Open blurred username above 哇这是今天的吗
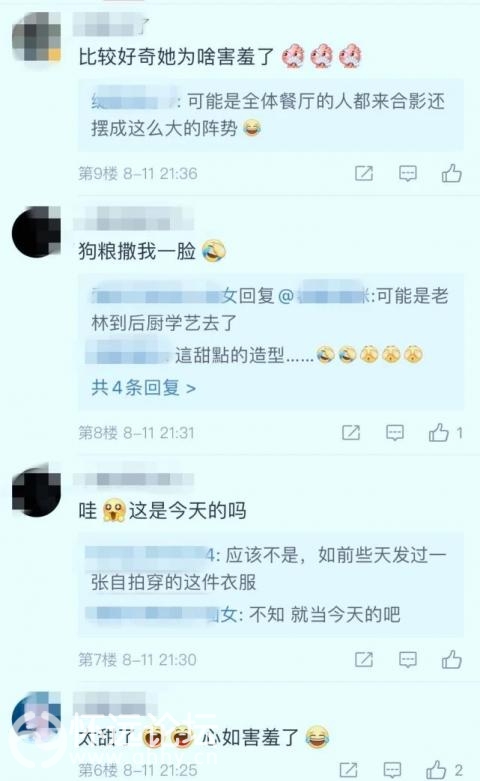This screenshot has height=781, width=480. click(x=133, y=479)
